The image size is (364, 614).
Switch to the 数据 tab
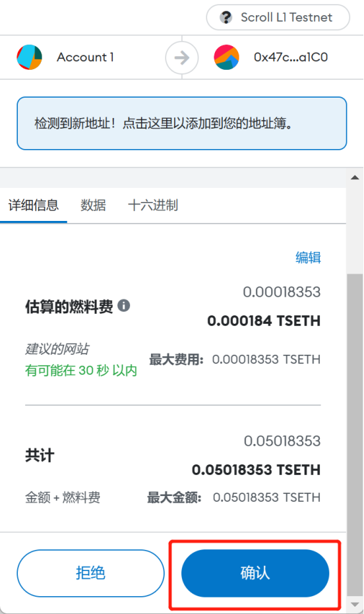point(93,205)
